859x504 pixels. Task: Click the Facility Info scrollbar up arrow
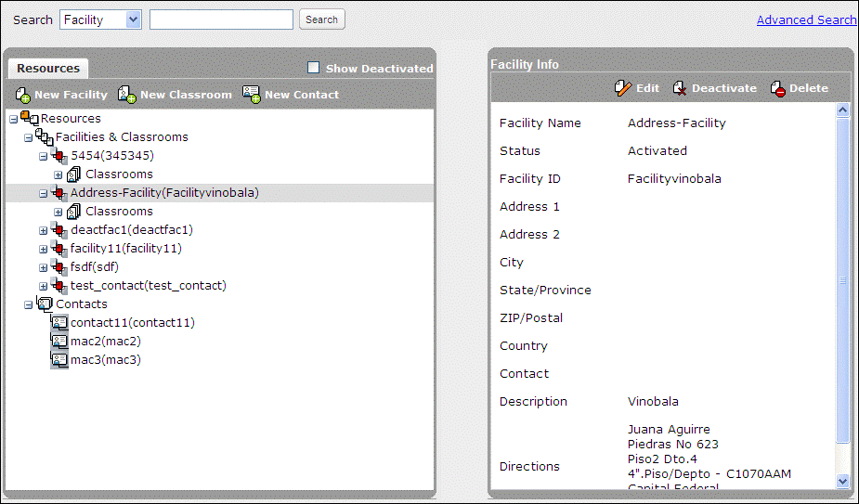click(x=842, y=110)
